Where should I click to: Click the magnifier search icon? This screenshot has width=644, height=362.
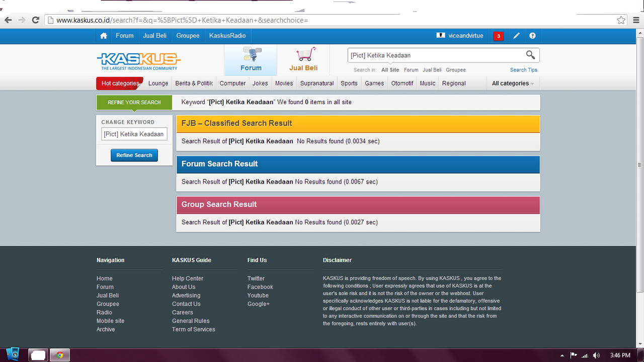point(531,55)
